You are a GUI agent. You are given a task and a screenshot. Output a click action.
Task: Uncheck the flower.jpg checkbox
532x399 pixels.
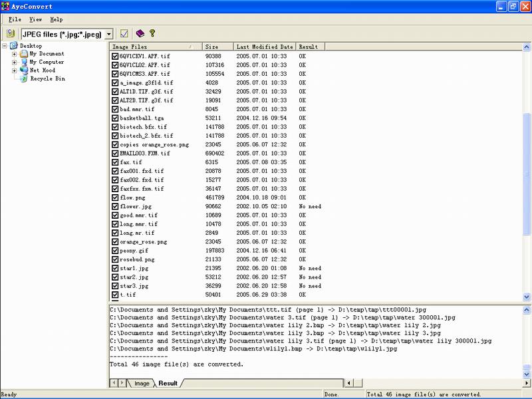(115, 206)
